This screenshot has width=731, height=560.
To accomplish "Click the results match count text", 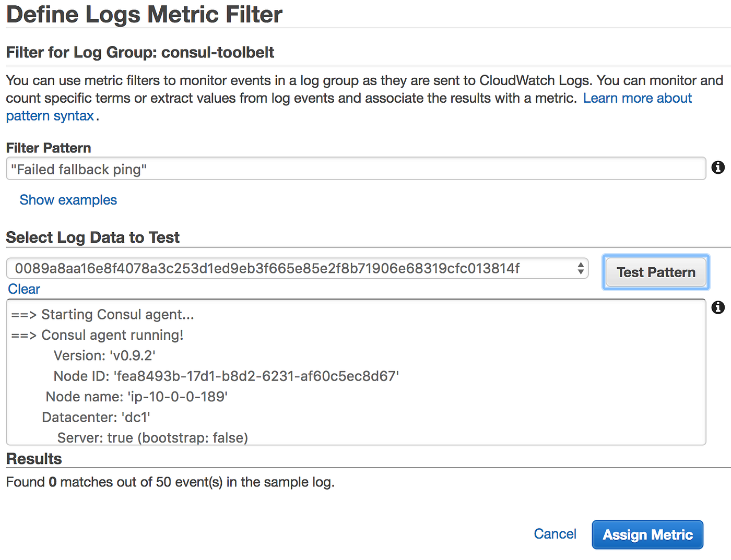I will tap(170, 482).
